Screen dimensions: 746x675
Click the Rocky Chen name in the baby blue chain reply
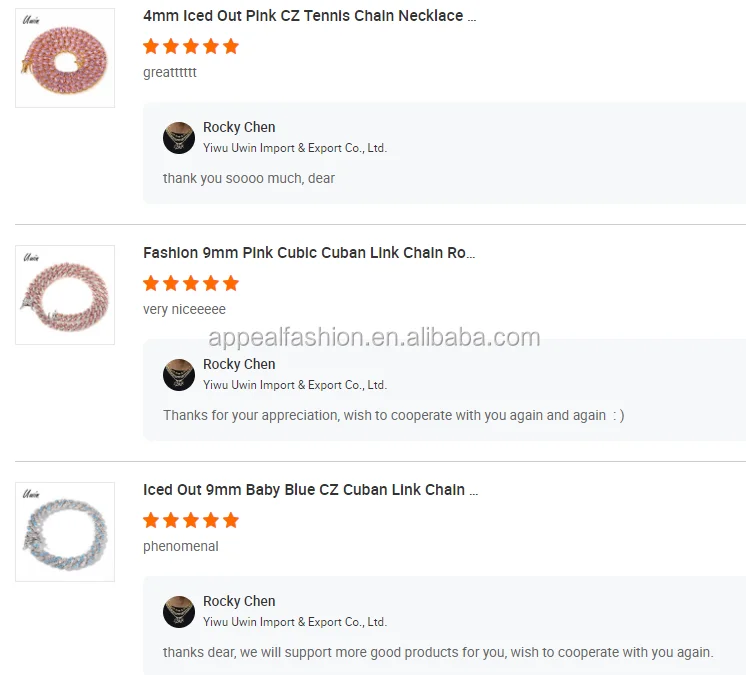239,601
